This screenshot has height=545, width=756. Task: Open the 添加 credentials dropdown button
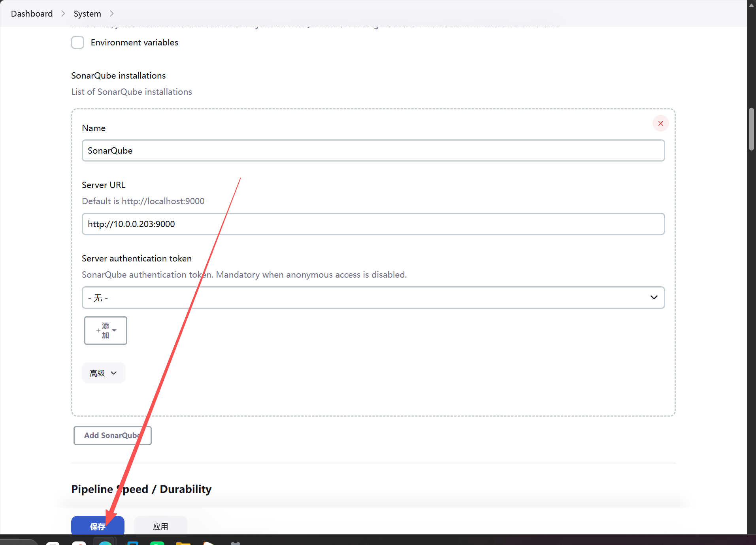(x=106, y=331)
